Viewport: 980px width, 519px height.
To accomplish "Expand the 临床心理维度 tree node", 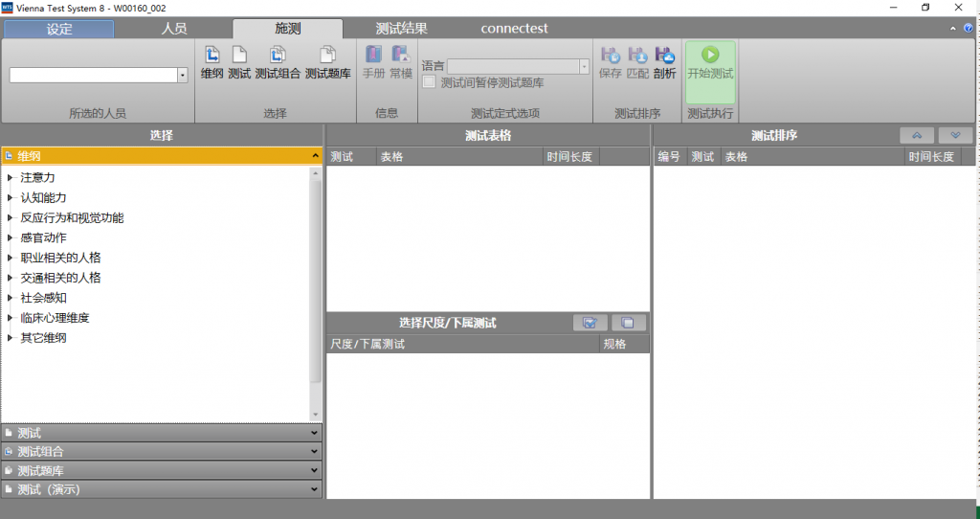I will coord(11,318).
